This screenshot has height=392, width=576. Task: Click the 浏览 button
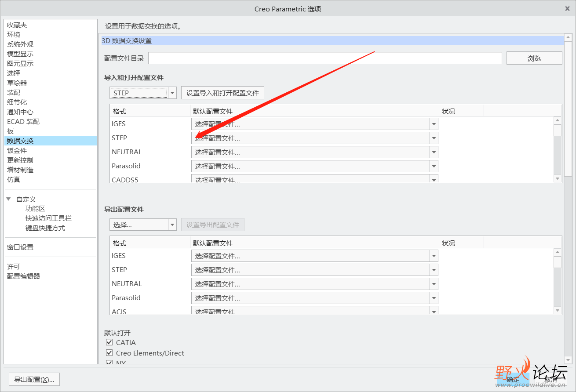click(x=534, y=58)
